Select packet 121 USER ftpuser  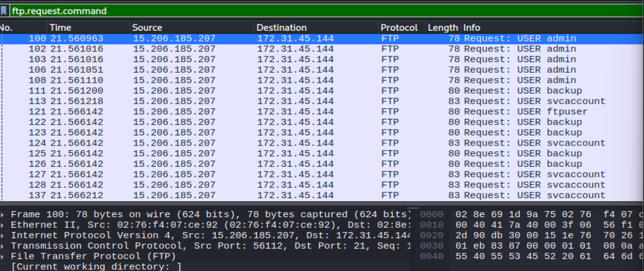[x=322, y=112]
